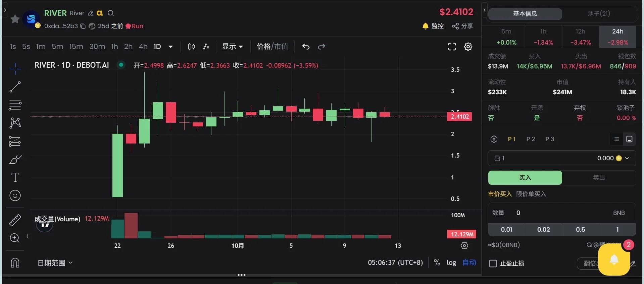
Task: Select the 1h stats period
Action: [543, 37]
